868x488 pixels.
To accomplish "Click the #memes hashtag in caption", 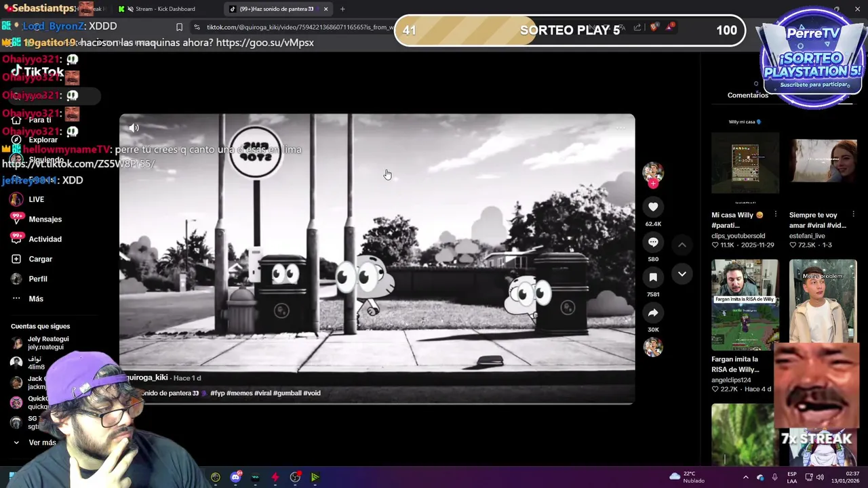I will click(x=239, y=393).
